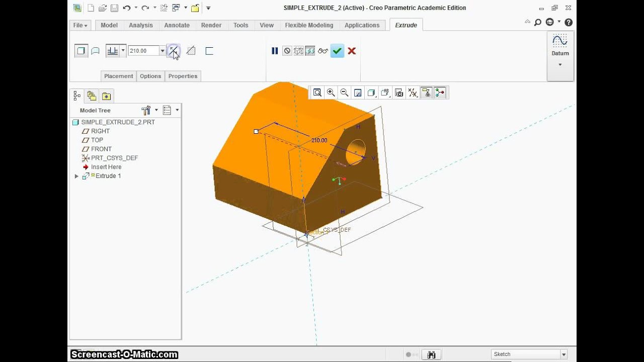
Task: Switch to the Analysis ribbon tab
Action: tap(141, 25)
